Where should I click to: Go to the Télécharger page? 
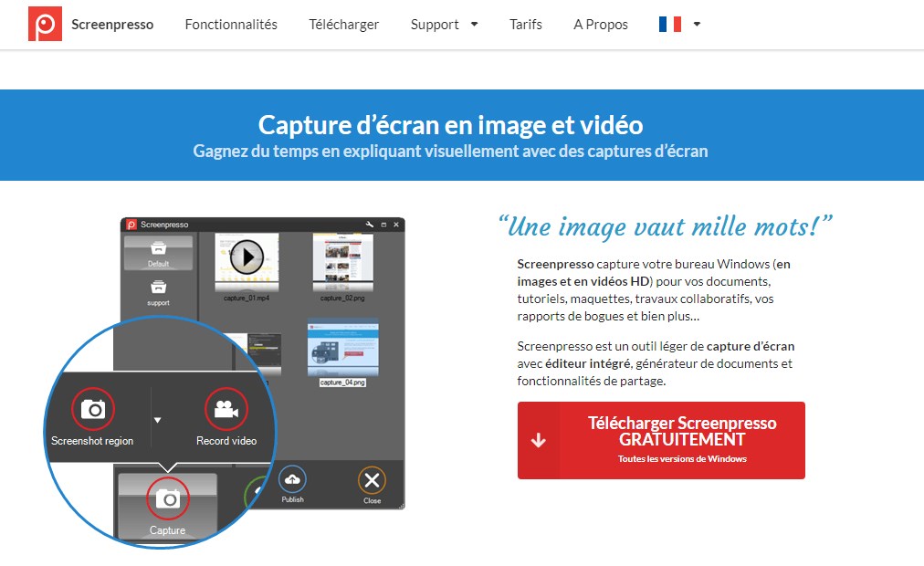[x=344, y=24]
